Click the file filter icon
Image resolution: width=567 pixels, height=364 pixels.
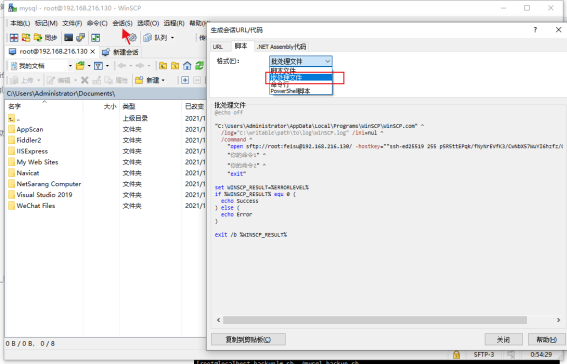tap(98, 66)
